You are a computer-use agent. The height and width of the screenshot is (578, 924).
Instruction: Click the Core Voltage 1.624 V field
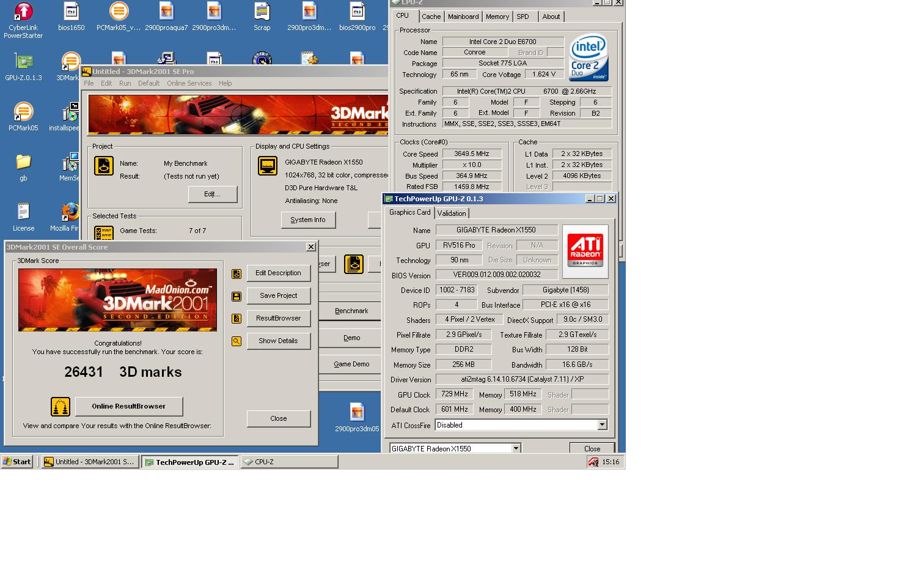544,75
